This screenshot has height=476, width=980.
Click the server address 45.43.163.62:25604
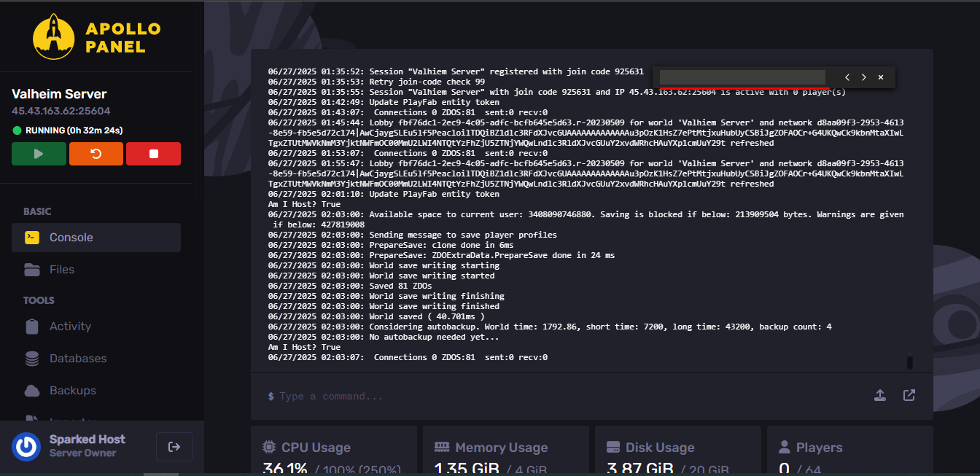(x=61, y=112)
